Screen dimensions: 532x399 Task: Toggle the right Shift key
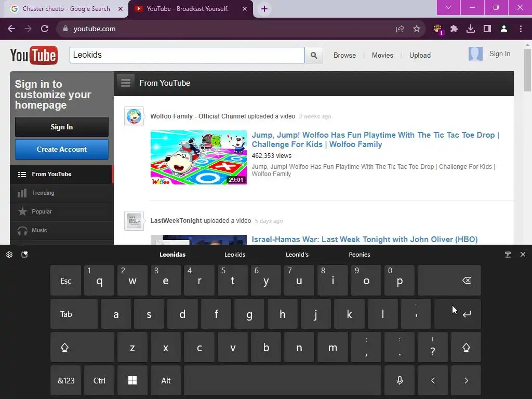tap(466, 347)
